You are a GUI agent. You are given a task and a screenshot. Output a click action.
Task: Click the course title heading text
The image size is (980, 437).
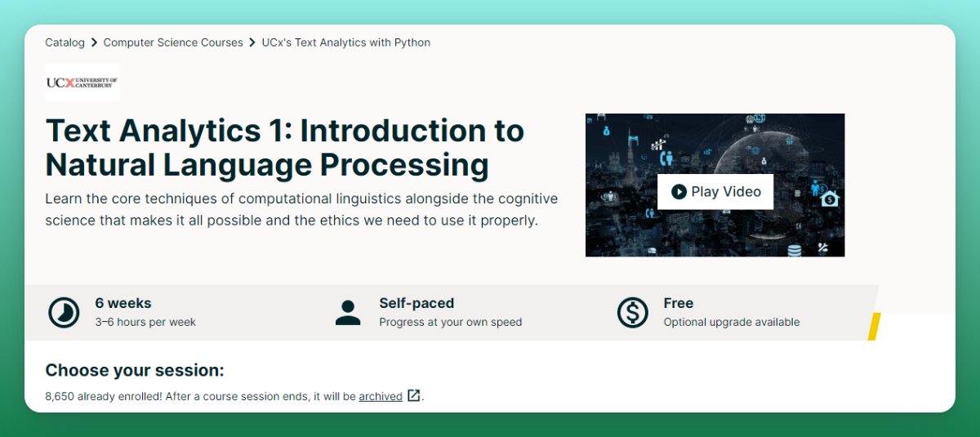284,148
